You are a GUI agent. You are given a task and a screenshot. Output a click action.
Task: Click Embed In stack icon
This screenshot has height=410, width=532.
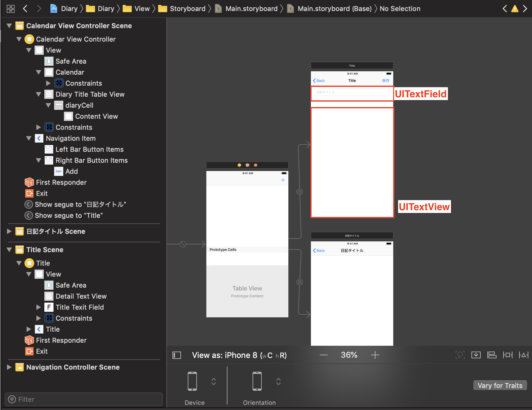pyautogui.click(x=476, y=355)
